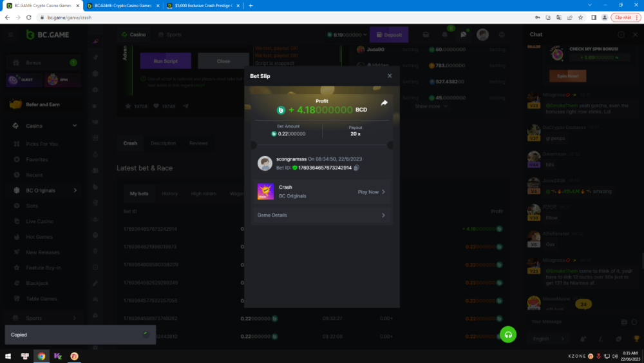The height and width of the screenshot is (363, 644).
Task: Open the green live support headset button
Action: pyautogui.click(x=508, y=334)
